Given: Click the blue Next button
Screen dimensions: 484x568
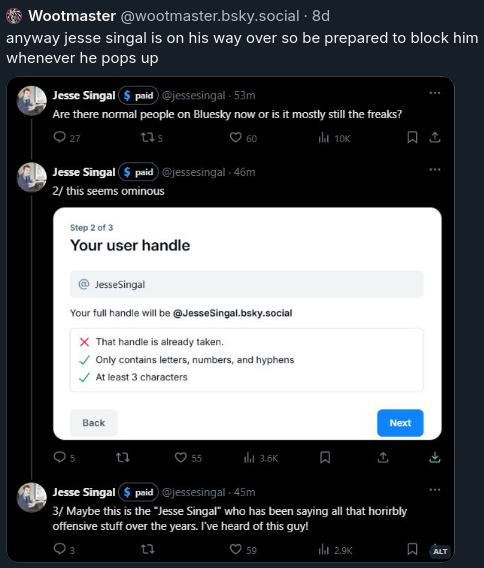Looking at the screenshot, I should click(400, 423).
